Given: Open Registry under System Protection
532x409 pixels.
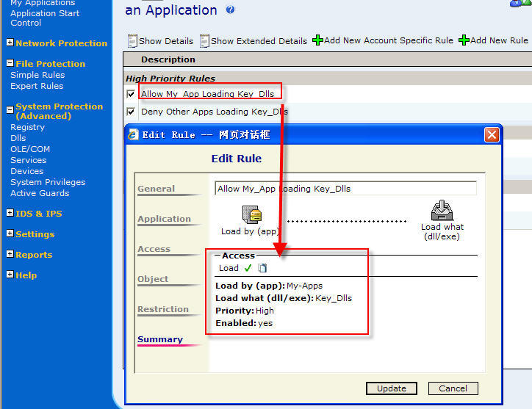Looking at the screenshot, I should [27, 127].
